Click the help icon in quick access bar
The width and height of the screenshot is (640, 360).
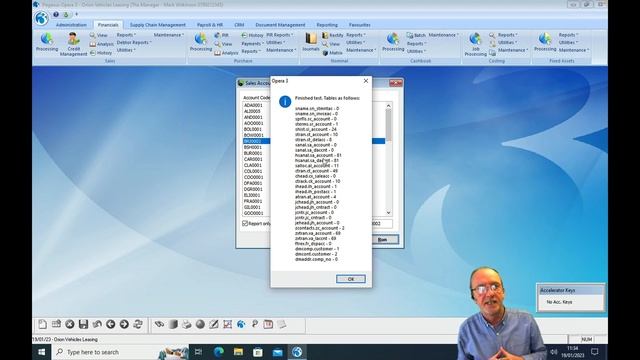(56, 14)
